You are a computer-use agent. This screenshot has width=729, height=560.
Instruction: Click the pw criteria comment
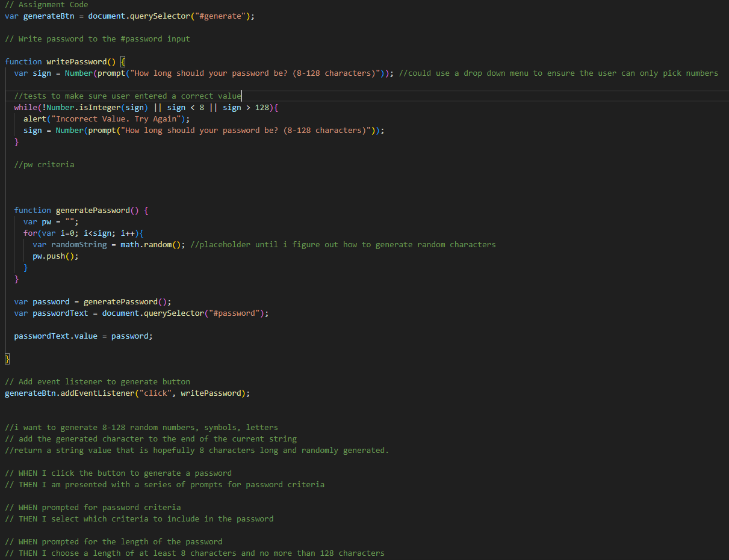[44, 164]
